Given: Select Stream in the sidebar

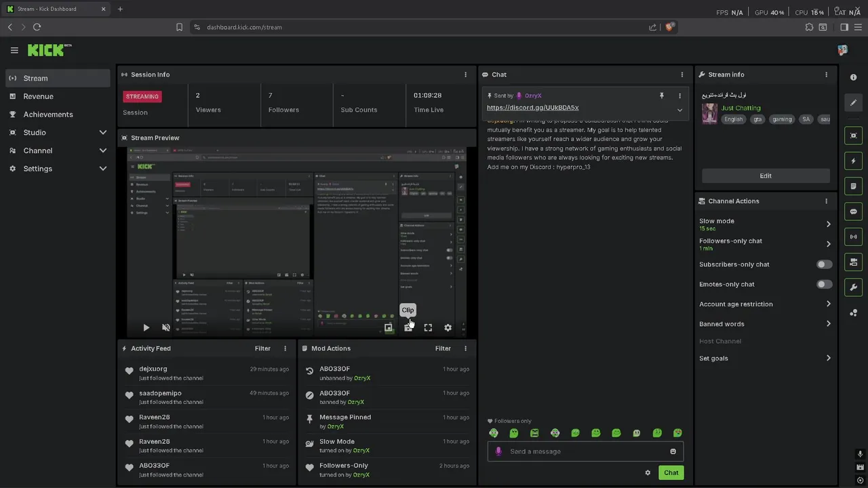Looking at the screenshot, I should click(58, 78).
